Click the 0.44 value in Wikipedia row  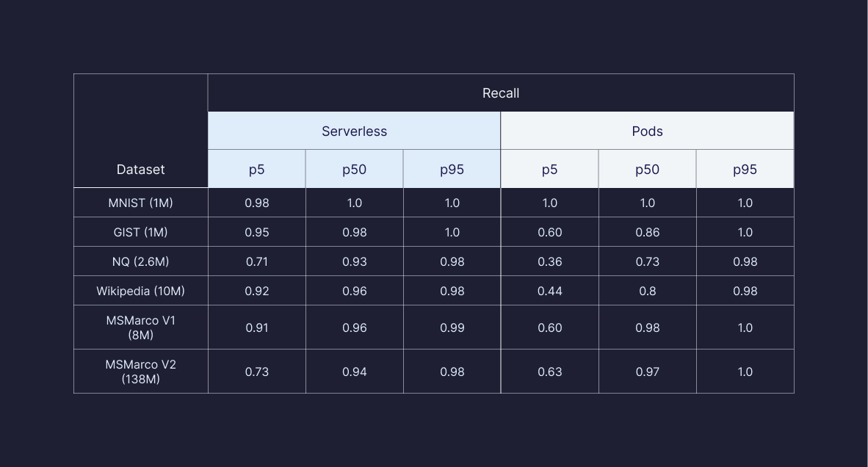(x=549, y=291)
